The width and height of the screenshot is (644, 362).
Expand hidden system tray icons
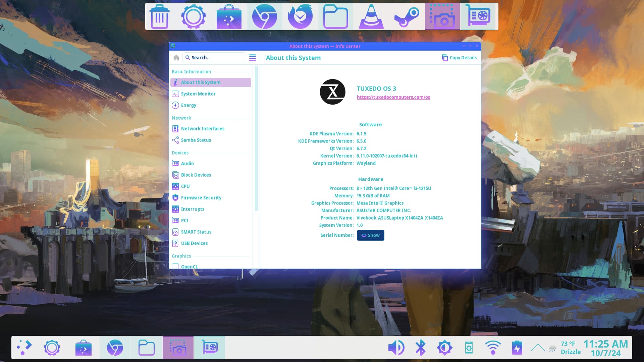coord(538,348)
